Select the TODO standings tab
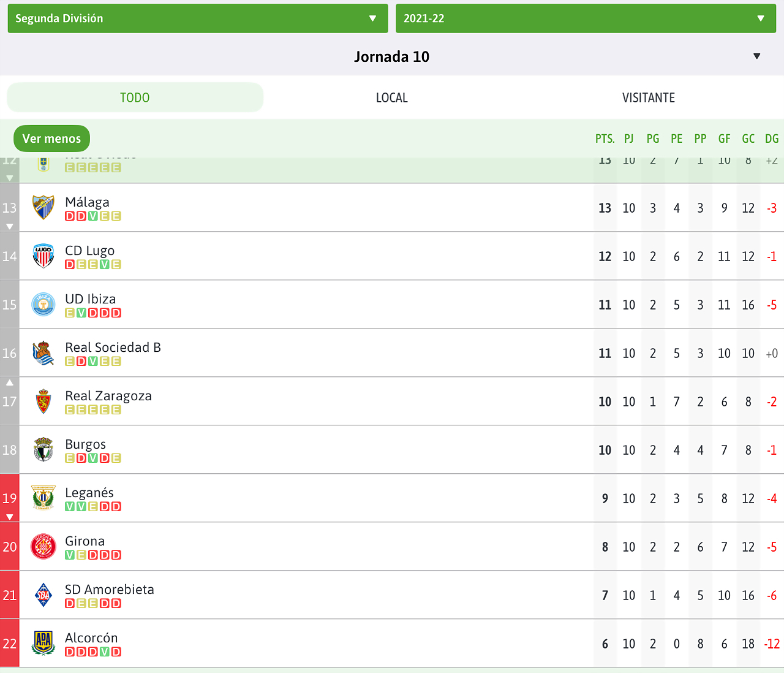The height and width of the screenshot is (673, 784). pos(135,97)
